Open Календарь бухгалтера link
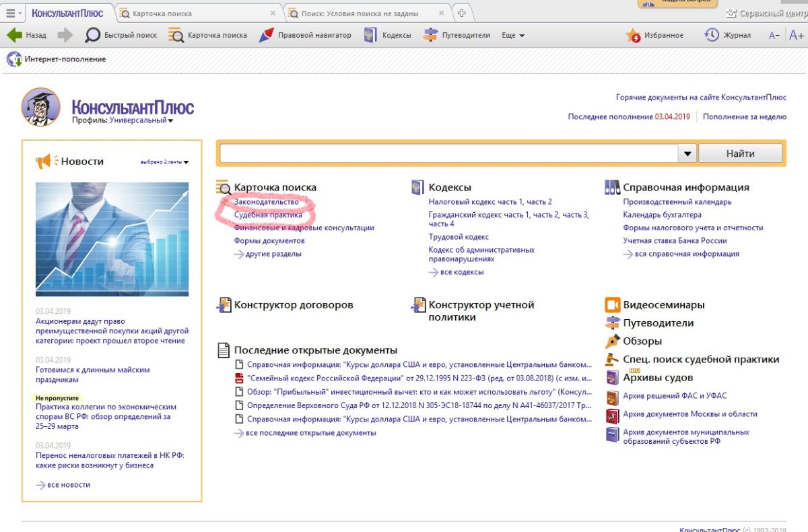 coord(663,215)
